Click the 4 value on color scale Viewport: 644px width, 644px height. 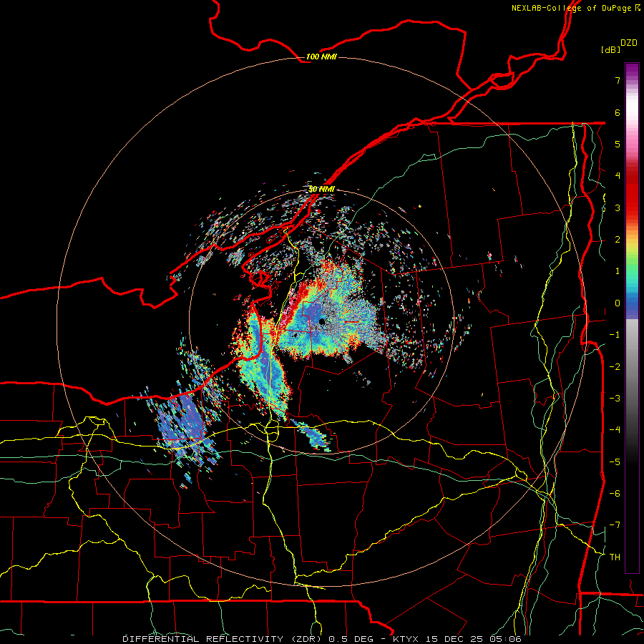tap(618, 176)
